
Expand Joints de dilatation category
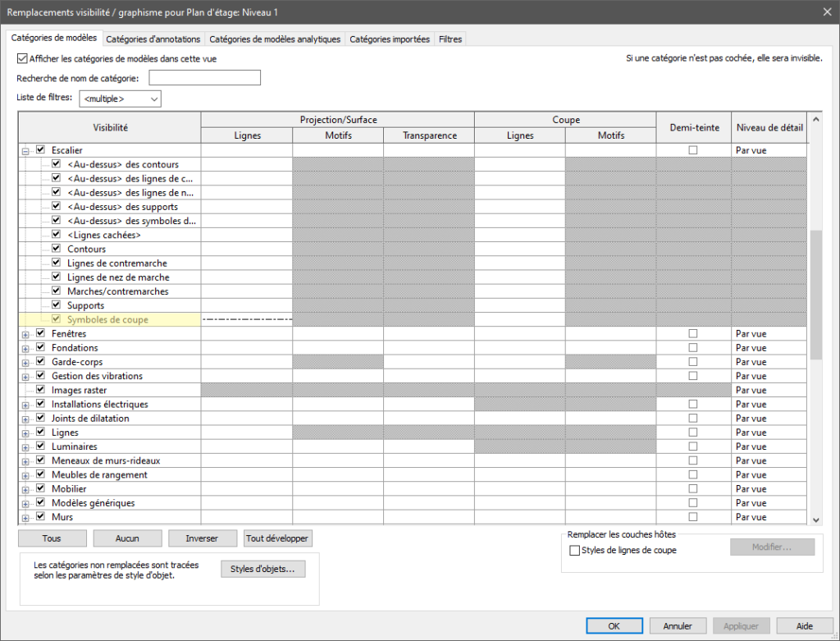pos(25,419)
